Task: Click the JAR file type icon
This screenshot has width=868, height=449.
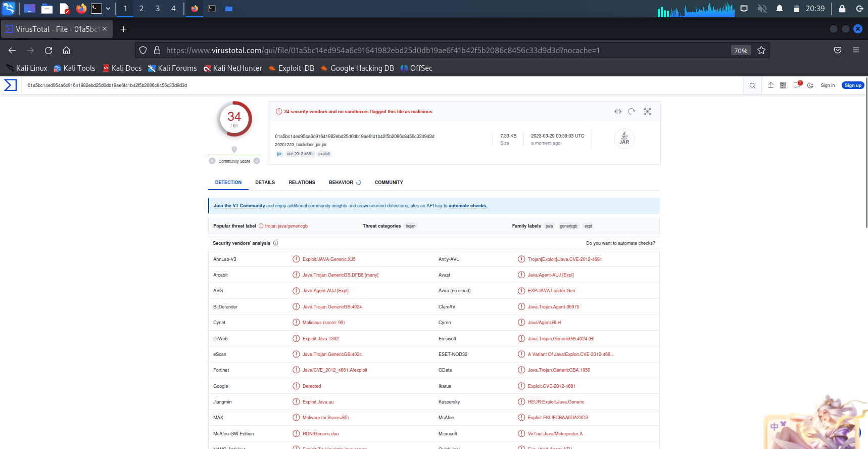Action: coord(624,138)
